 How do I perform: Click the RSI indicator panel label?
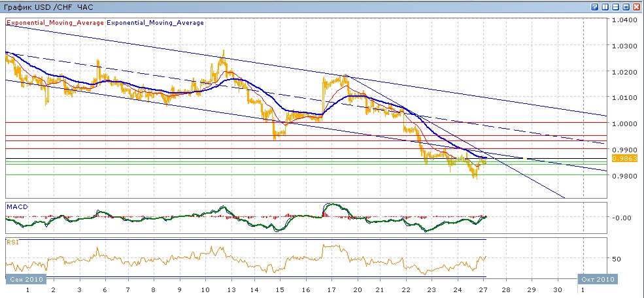[12, 242]
